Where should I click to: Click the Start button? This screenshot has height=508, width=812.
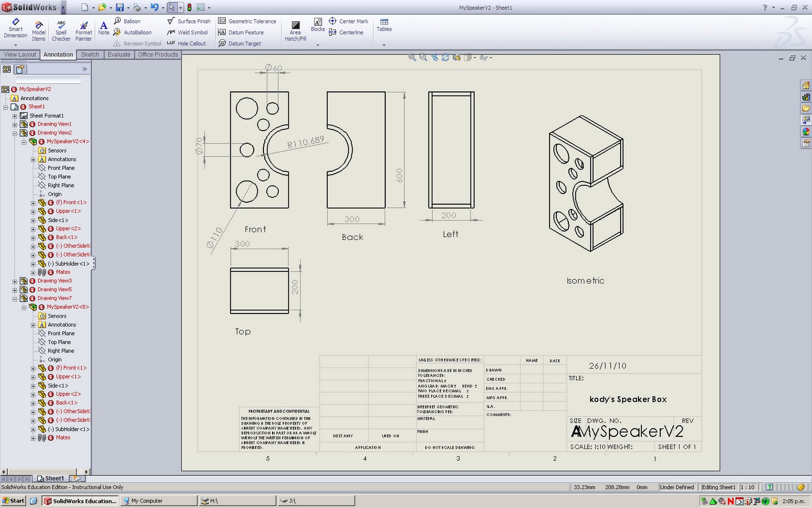(13, 501)
